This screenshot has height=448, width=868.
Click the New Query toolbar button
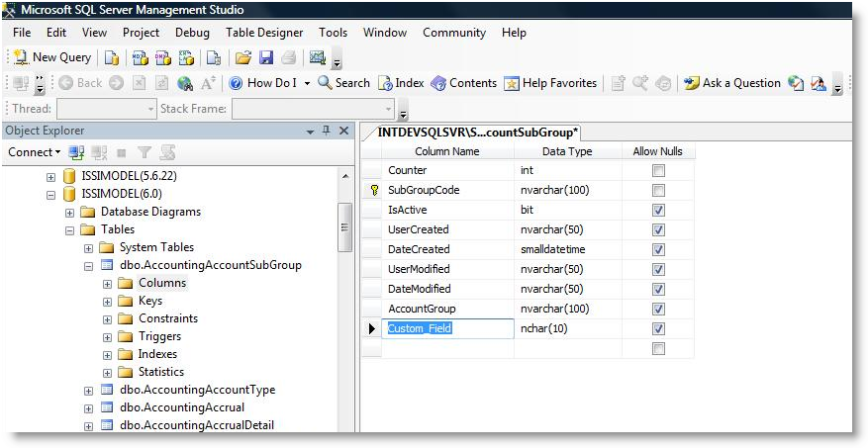pos(52,57)
